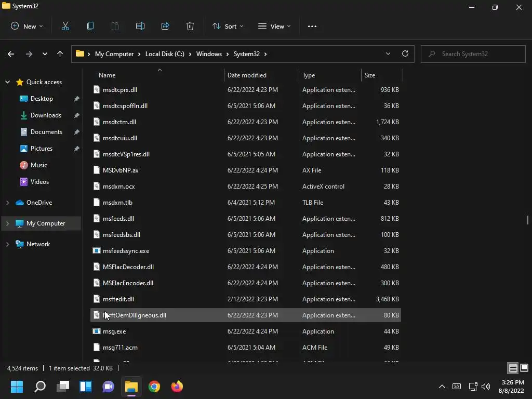The height and width of the screenshot is (399, 532).
Task: Click My Computer breadcrumb segment
Action: 114,54
